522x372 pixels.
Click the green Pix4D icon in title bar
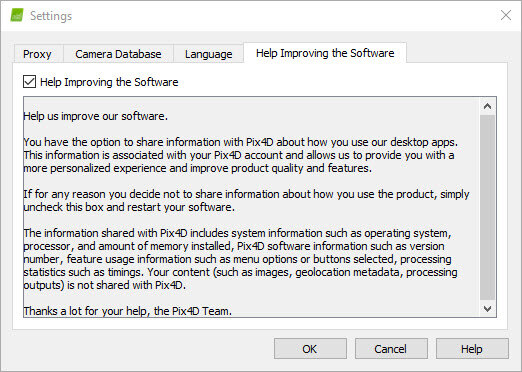(x=17, y=15)
